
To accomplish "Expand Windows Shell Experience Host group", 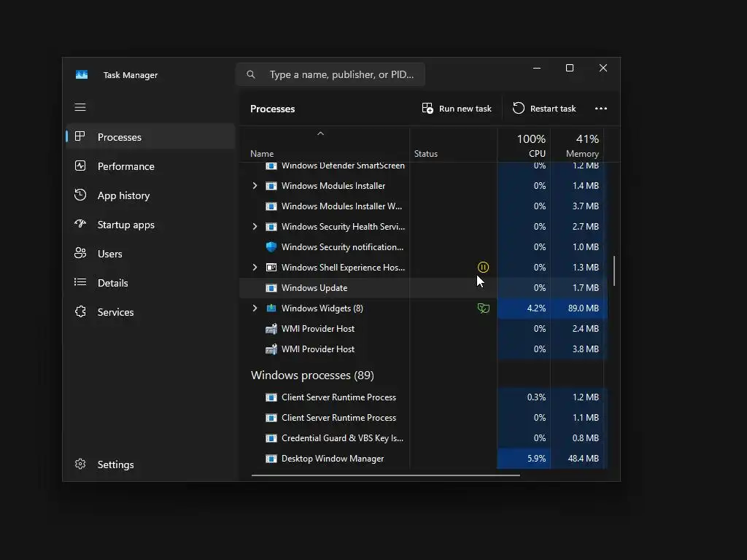I will click(x=255, y=267).
